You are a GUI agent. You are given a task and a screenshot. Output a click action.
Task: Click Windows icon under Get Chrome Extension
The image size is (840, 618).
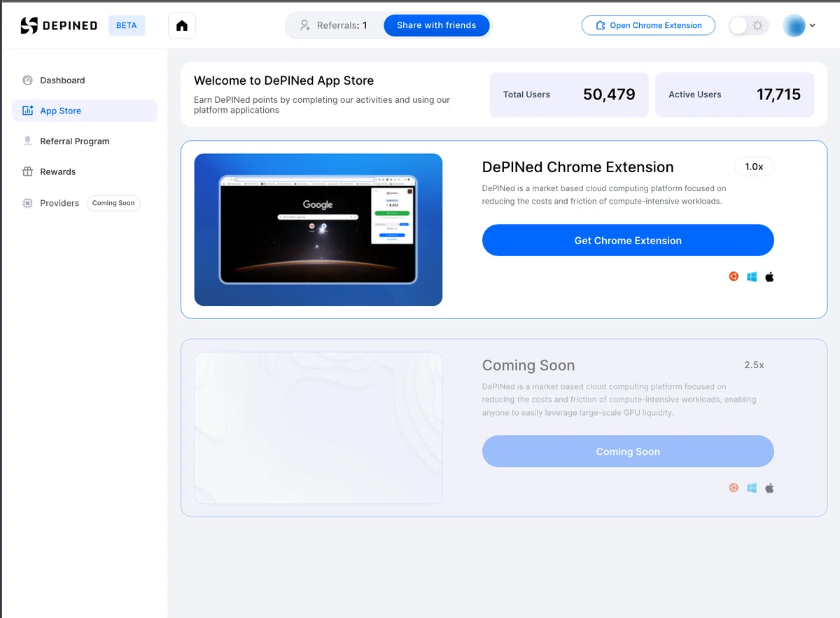752,277
